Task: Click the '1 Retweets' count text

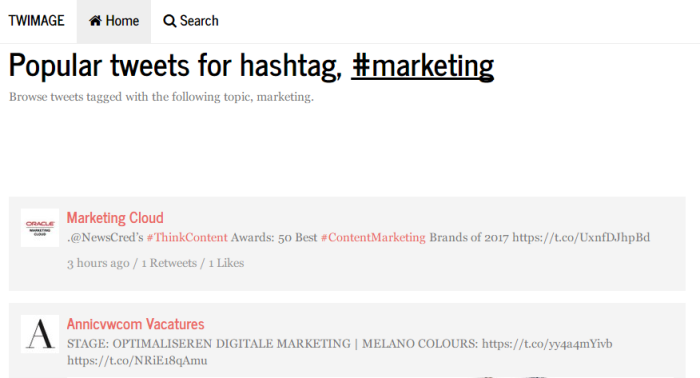Action: 169,263
